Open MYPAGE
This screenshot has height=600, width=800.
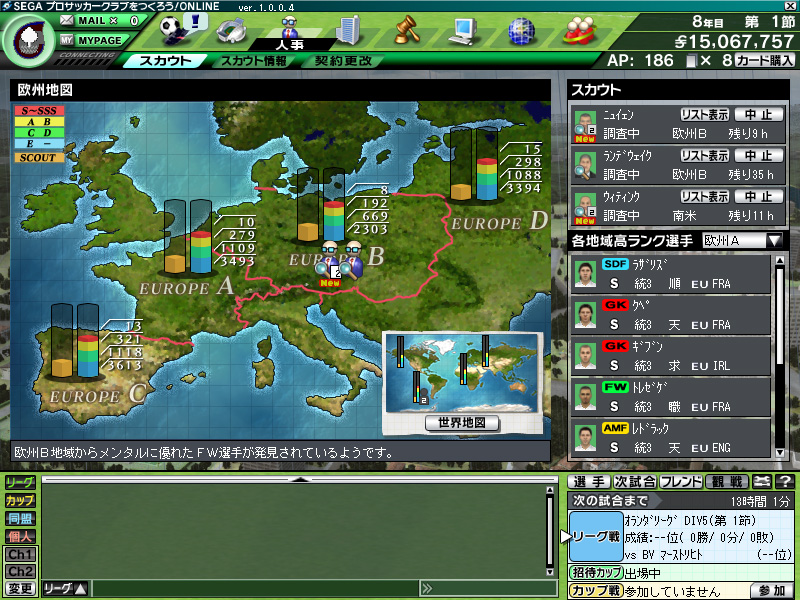click(x=93, y=40)
